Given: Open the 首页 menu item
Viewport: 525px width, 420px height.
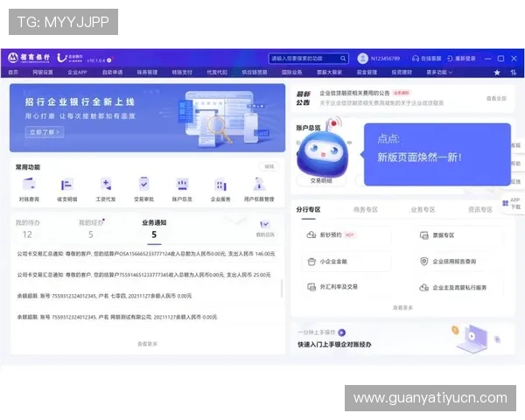Looking at the screenshot, I should tap(13, 73).
